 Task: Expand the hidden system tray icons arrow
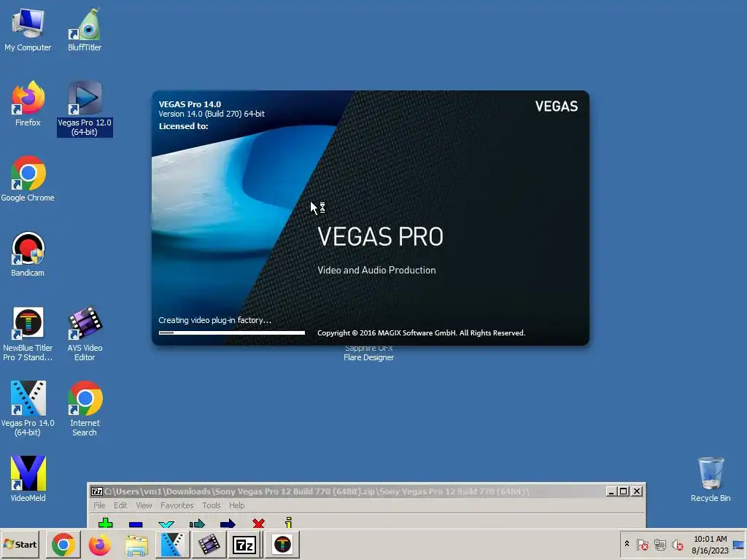click(627, 544)
